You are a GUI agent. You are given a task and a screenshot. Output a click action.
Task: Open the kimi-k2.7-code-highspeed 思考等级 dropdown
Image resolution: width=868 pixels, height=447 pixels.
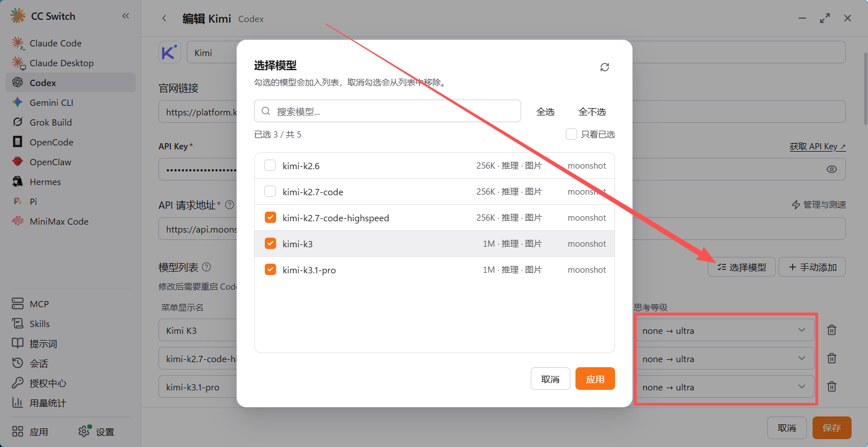pos(725,358)
